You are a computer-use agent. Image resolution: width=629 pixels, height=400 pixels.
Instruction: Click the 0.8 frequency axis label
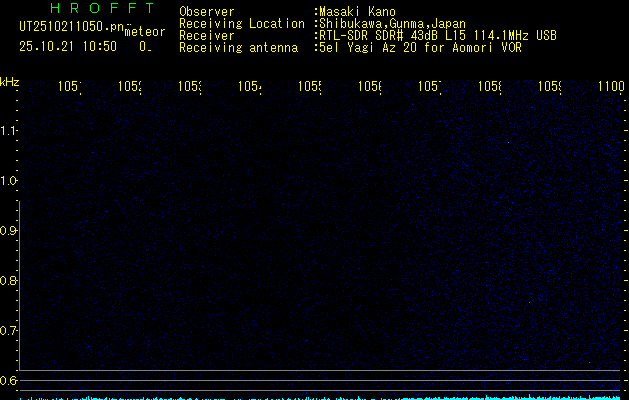8,280
